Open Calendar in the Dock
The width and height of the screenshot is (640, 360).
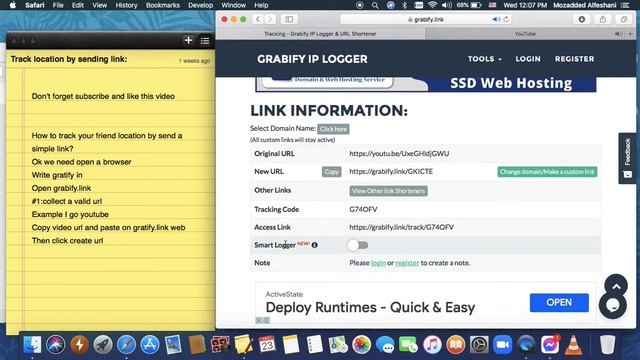coord(267,345)
